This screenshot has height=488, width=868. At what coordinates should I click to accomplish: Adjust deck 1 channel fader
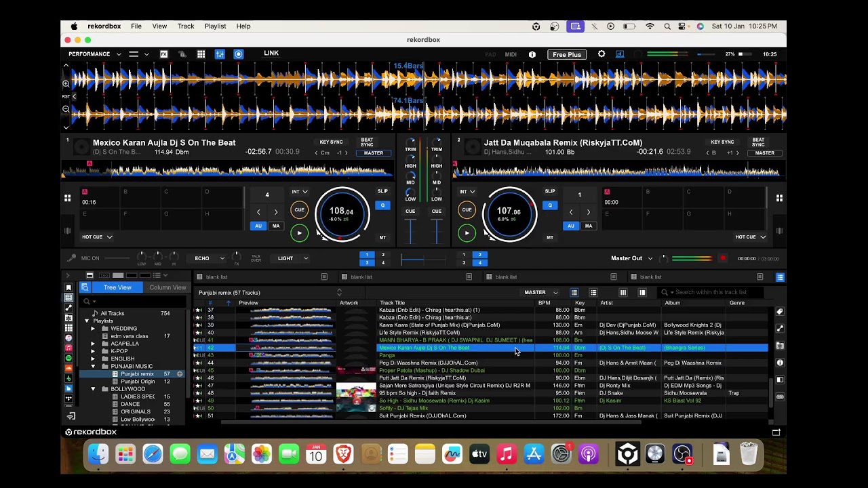pyautogui.click(x=410, y=230)
